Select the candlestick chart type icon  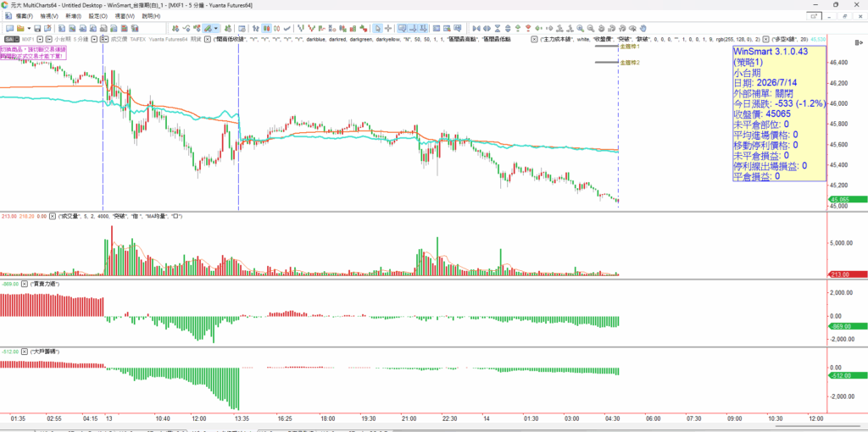(266, 28)
